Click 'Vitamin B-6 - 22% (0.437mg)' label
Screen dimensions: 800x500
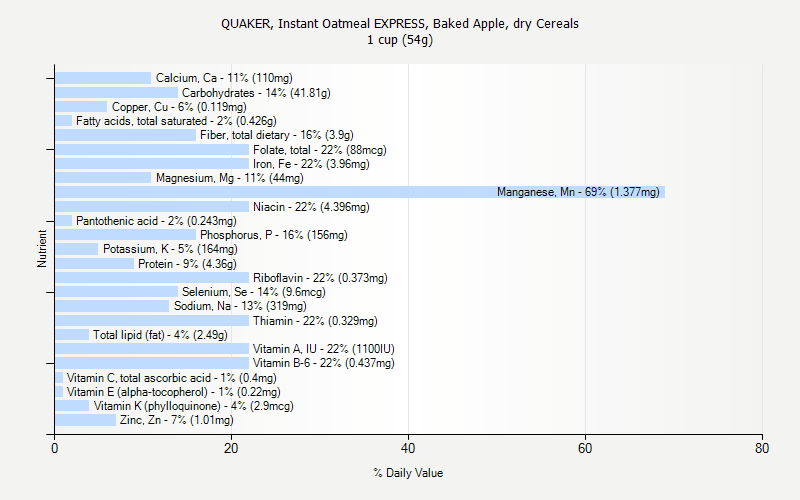[323, 363]
